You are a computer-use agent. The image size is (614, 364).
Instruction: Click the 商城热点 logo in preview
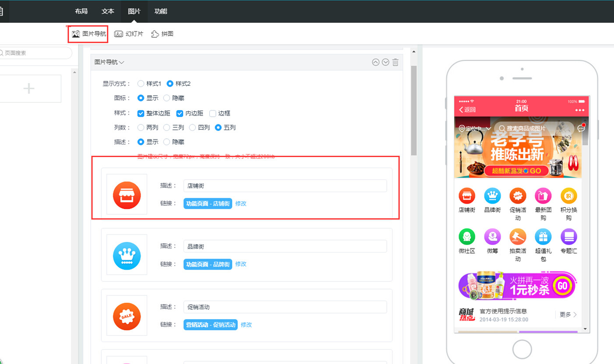tap(467, 315)
